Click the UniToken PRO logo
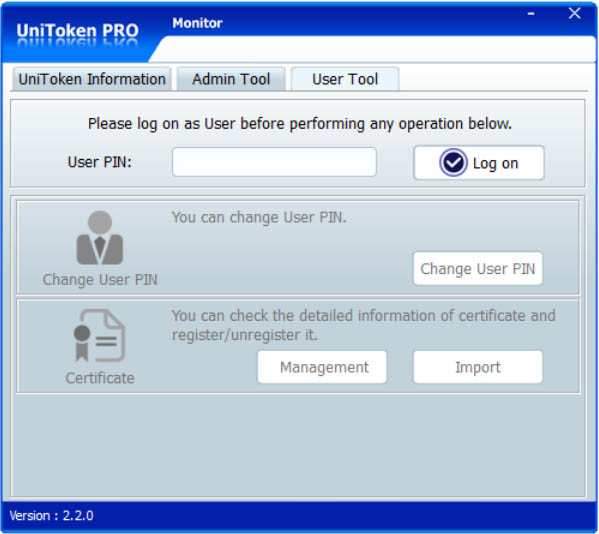This screenshot has width=599, height=534. 78,31
